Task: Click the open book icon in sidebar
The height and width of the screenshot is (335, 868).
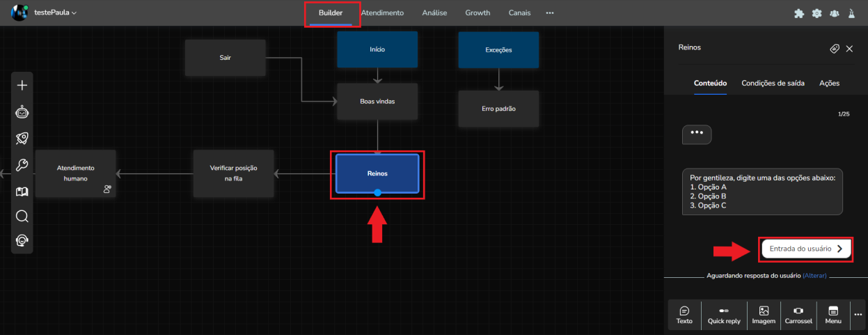Action: pos(22,191)
